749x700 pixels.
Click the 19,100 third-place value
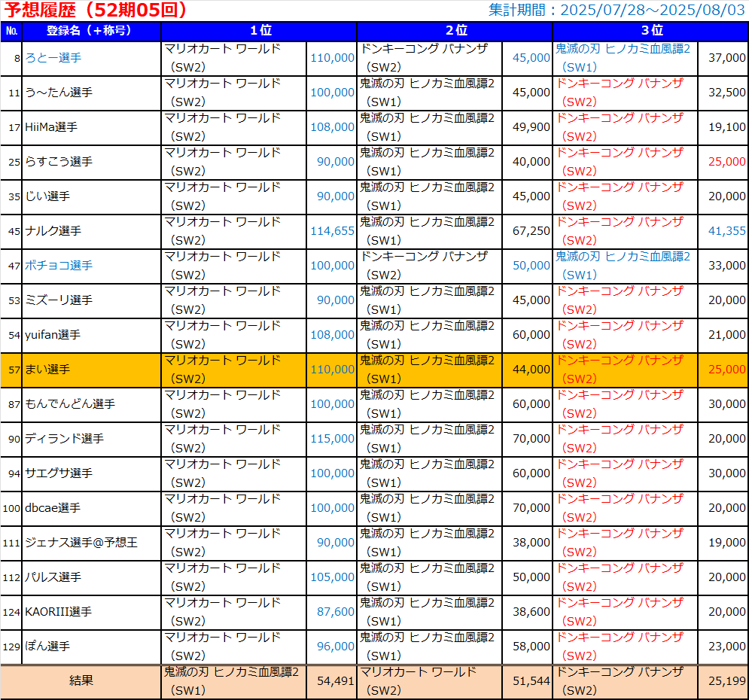pos(726,127)
